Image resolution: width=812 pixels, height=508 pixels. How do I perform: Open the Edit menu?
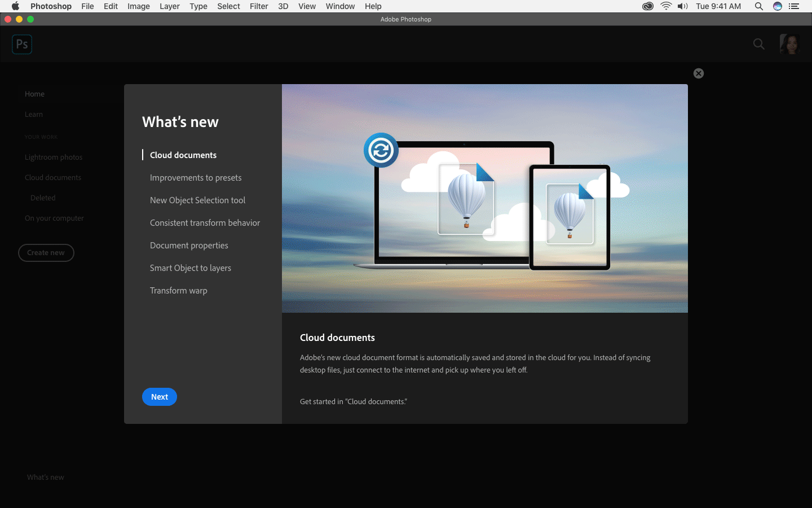111,6
